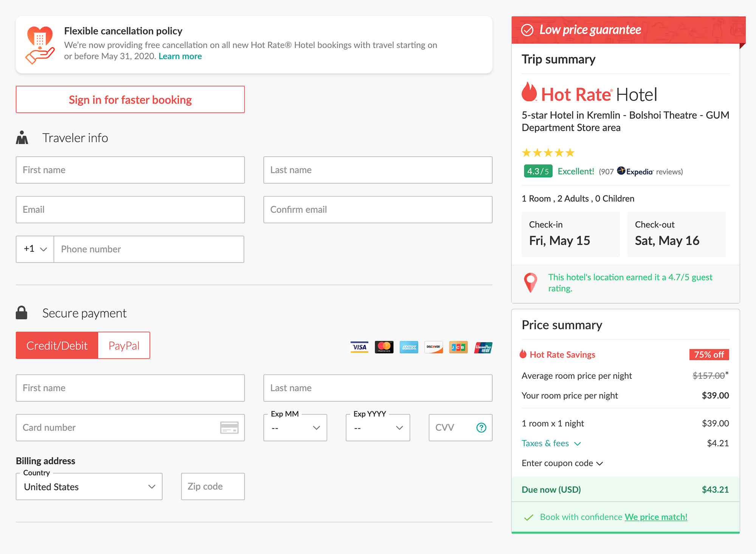
Task: Open the +1 country code dropdown
Action: (x=35, y=249)
